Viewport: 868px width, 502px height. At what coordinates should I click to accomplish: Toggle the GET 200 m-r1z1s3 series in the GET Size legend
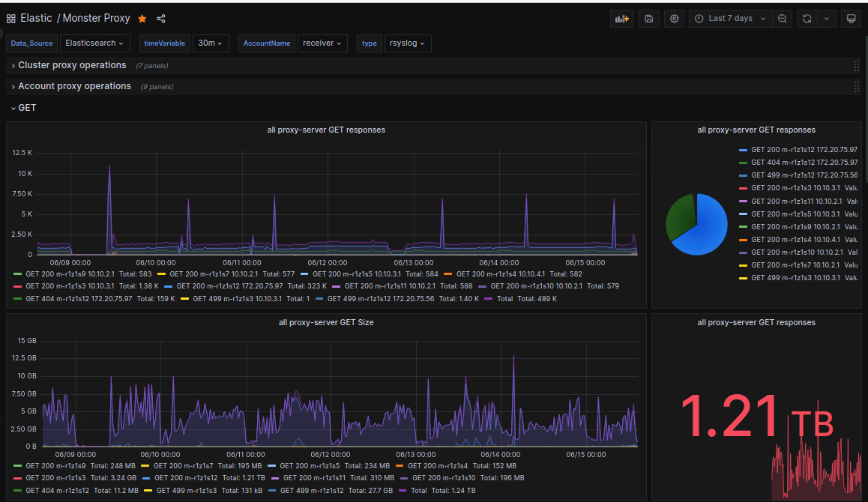point(55,478)
